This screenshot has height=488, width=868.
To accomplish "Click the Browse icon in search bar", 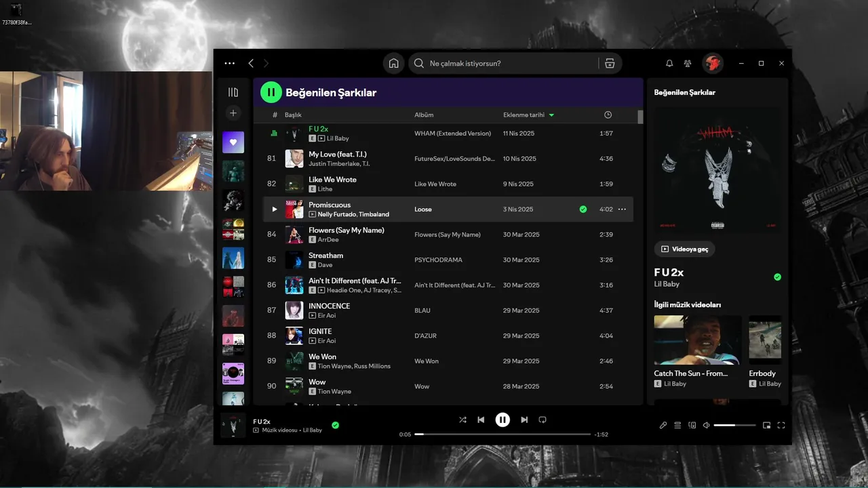I will coord(610,63).
